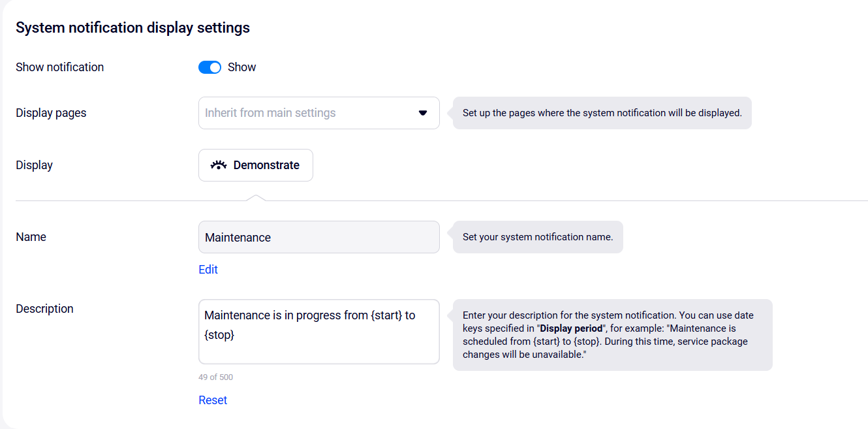
Task: Click the "Set your system notification name" hint
Action: pyautogui.click(x=538, y=237)
